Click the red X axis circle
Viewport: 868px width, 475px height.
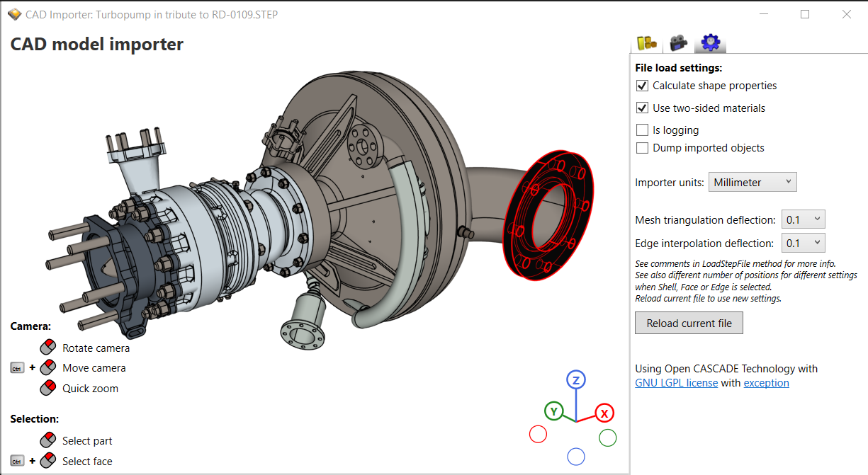pos(604,413)
